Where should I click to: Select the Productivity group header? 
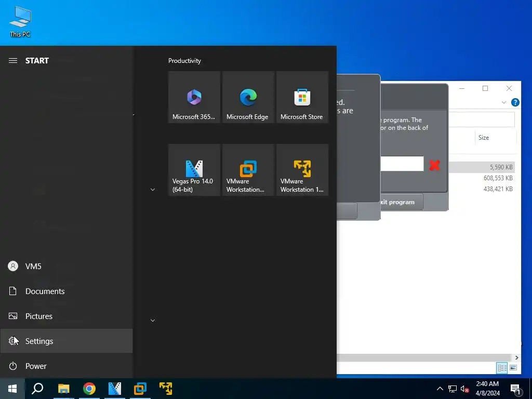click(184, 61)
